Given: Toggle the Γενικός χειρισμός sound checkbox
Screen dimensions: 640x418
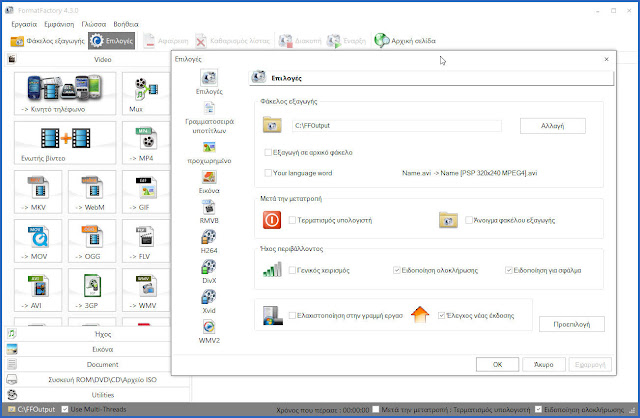Looking at the screenshot, I should tap(292, 270).
